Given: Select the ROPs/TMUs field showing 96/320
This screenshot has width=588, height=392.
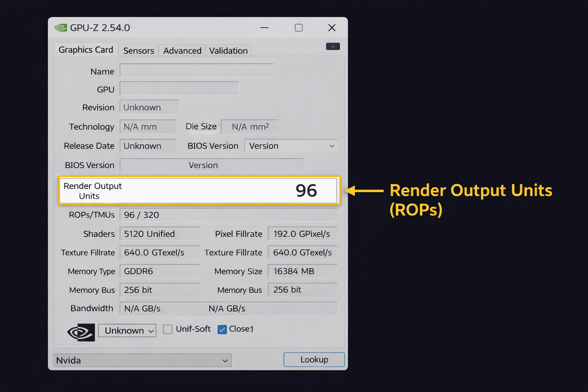Looking at the screenshot, I should pyautogui.click(x=229, y=215).
